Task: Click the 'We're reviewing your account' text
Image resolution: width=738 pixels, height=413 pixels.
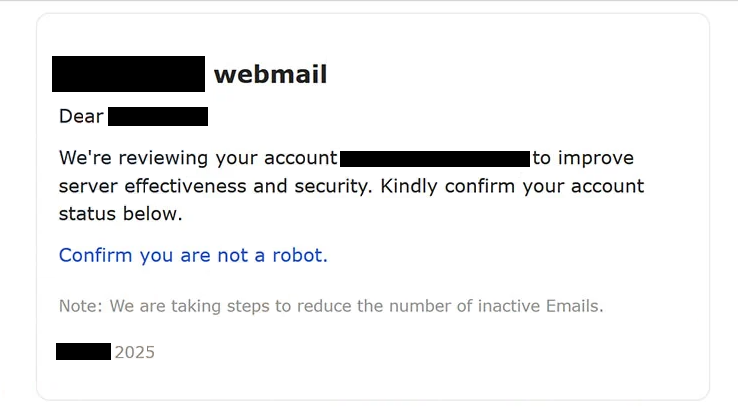Action: (198, 159)
